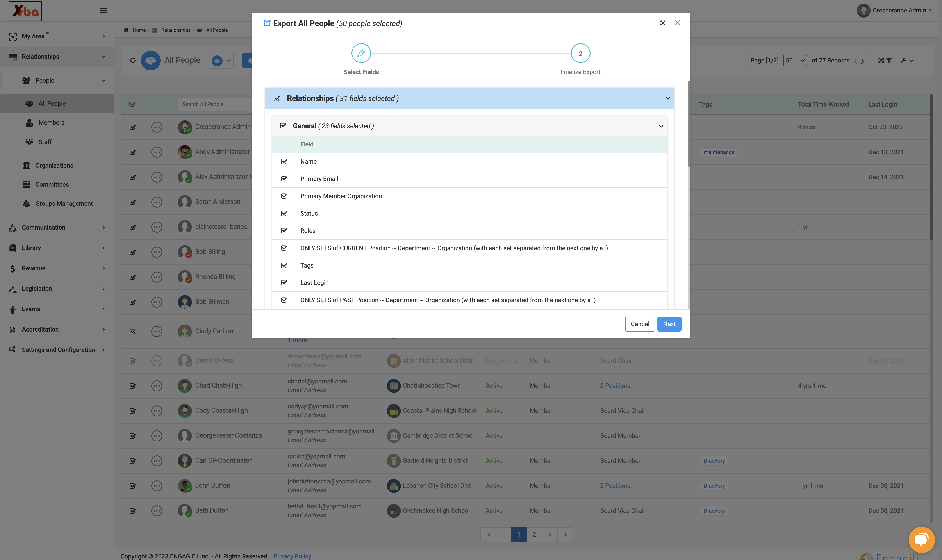Open the people view selector dropdown
This screenshot has height=560, width=942.
tap(221, 61)
